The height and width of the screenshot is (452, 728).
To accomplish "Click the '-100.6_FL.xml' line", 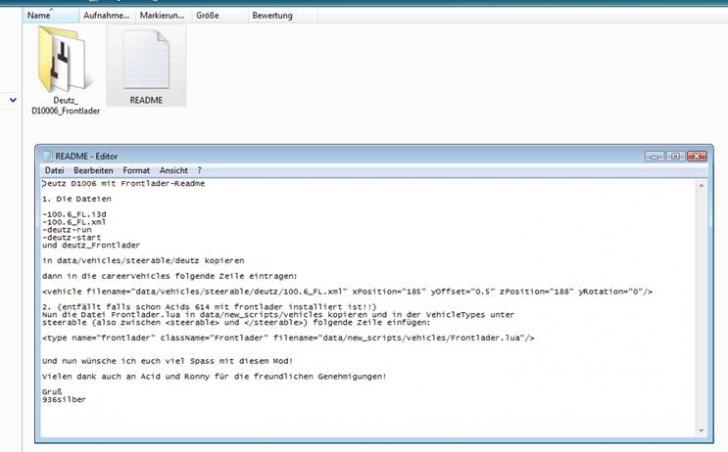I will [74, 222].
